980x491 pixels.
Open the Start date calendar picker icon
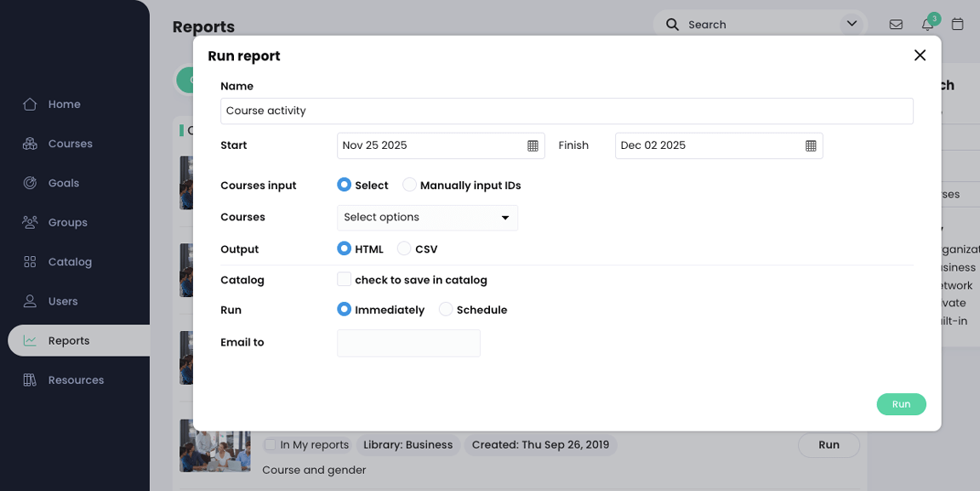pos(533,146)
